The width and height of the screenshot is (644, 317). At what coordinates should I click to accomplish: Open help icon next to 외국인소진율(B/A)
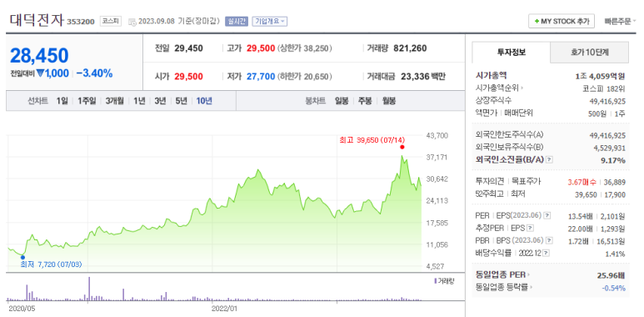[x=549, y=159]
